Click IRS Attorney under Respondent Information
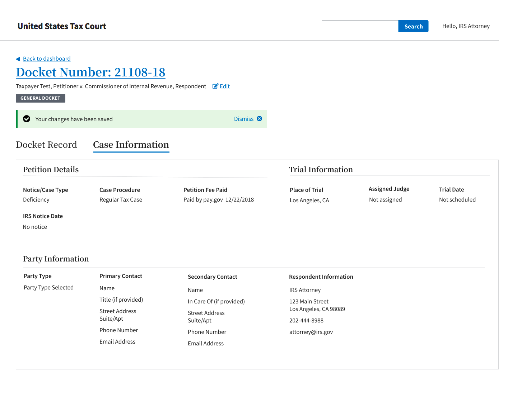 coord(305,290)
